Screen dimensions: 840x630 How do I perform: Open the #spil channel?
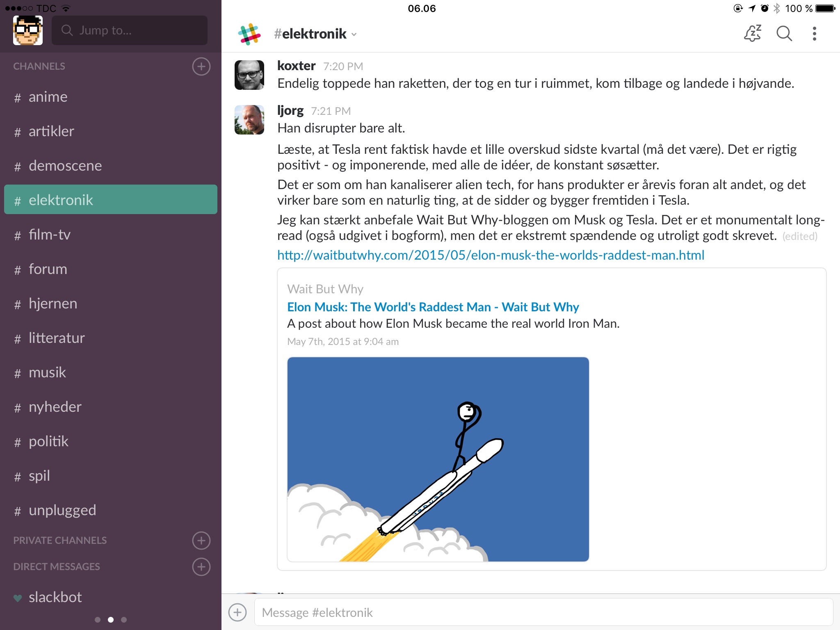pos(111,476)
